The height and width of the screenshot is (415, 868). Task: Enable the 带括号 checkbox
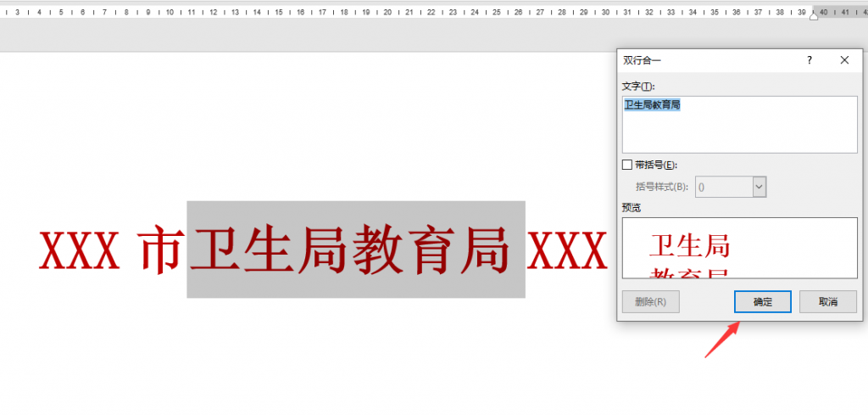coord(627,165)
